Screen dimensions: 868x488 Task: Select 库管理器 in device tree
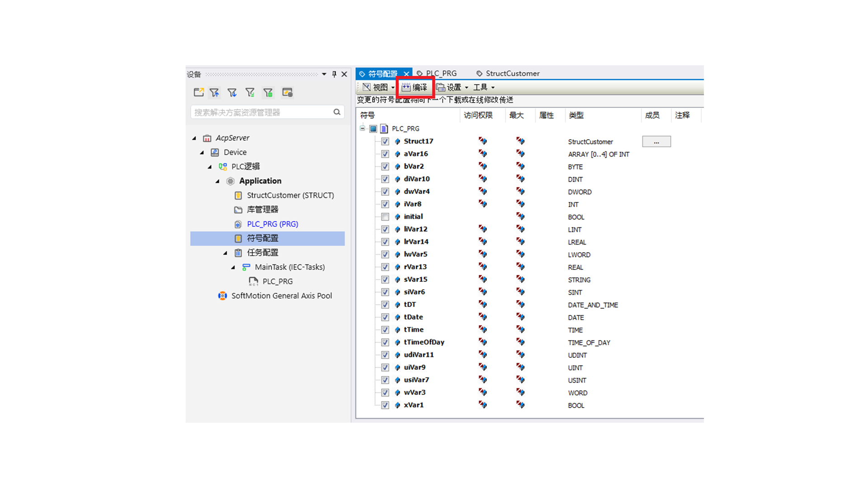(x=262, y=210)
